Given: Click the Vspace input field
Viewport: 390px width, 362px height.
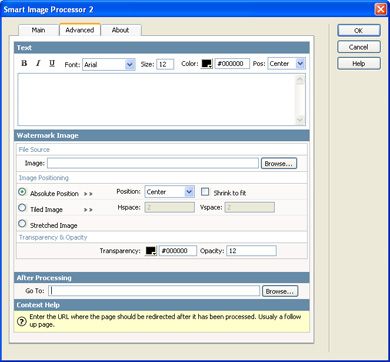Looking at the screenshot, I should pyautogui.click(x=250, y=208).
